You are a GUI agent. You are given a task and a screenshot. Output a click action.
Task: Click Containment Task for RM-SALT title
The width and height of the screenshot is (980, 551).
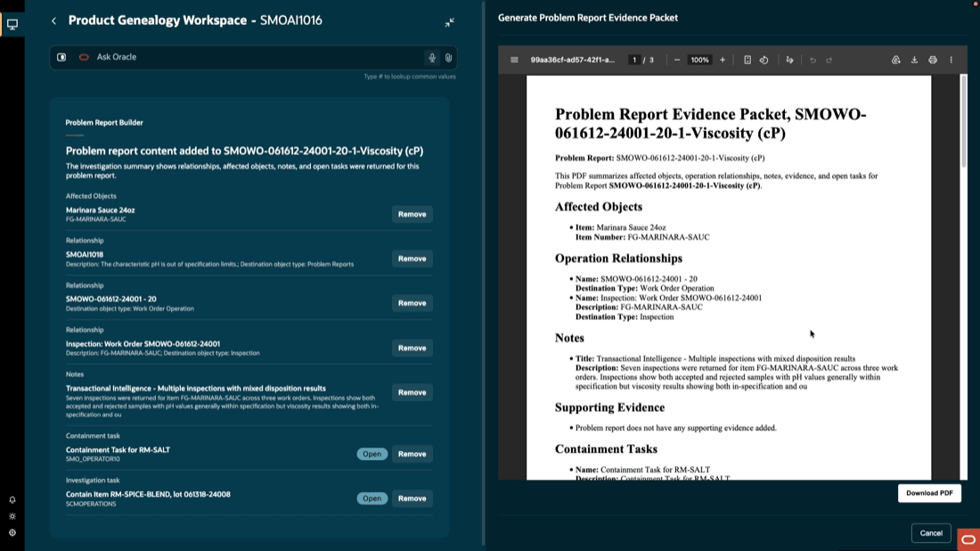click(x=118, y=449)
